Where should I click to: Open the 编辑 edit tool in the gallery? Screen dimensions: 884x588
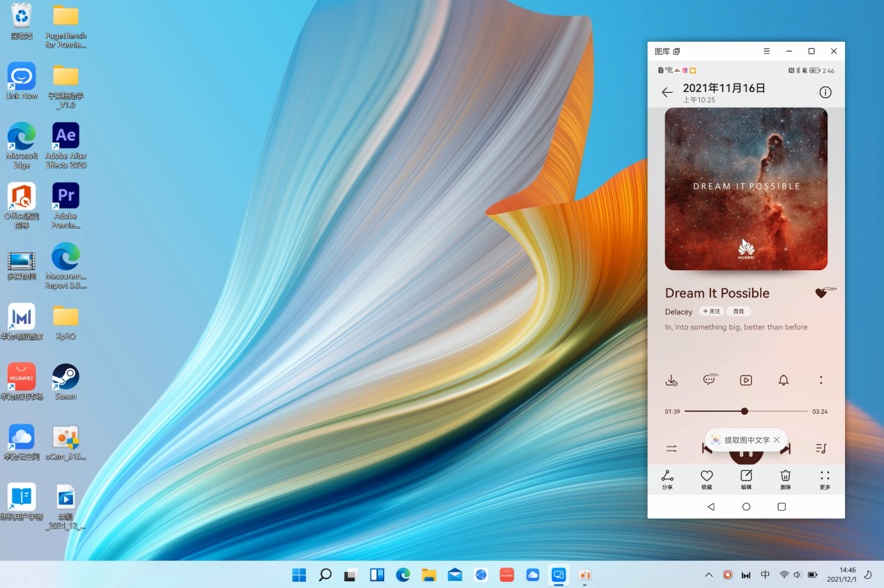coord(746,480)
